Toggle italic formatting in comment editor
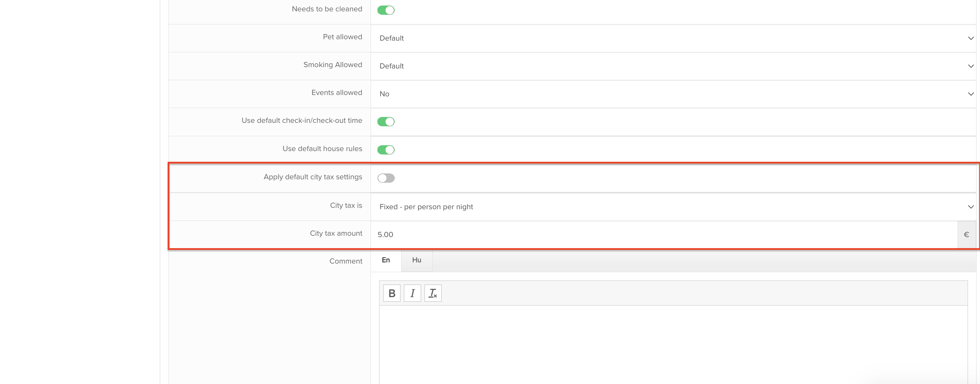This screenshot has width=980, height=384. tap(412, 293)
